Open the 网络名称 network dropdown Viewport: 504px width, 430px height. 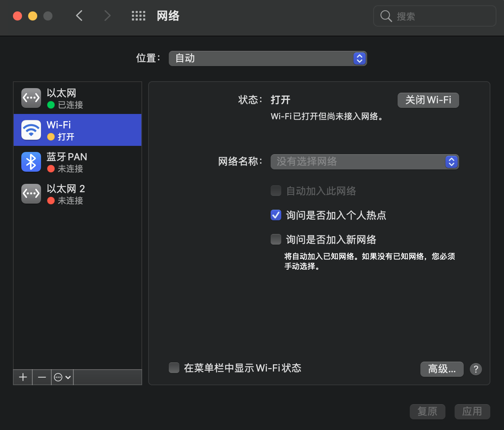tap(365, 162)
